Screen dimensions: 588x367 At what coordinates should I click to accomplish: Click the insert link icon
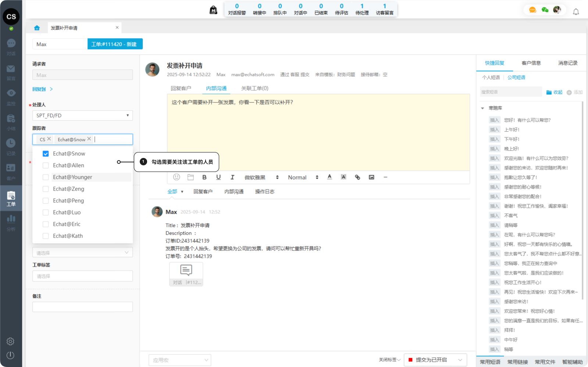[x=357, y=177]
